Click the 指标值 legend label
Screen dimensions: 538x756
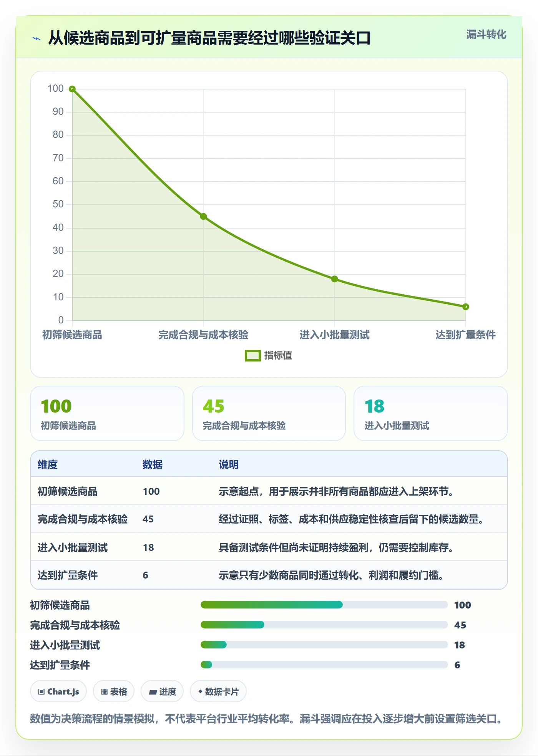click(x=278, y=356)
